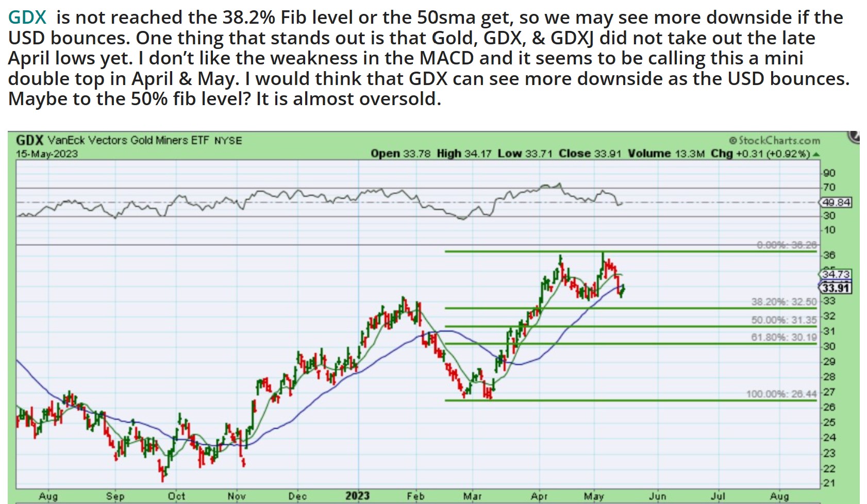Click the Jul label on the time axis
This screenshot has height=504, width=867.
tap(718, 496)
